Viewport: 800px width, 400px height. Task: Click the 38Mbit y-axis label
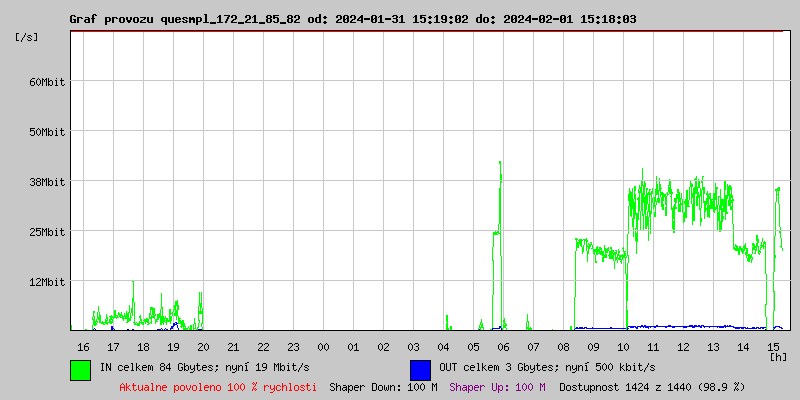pos(46,182)
